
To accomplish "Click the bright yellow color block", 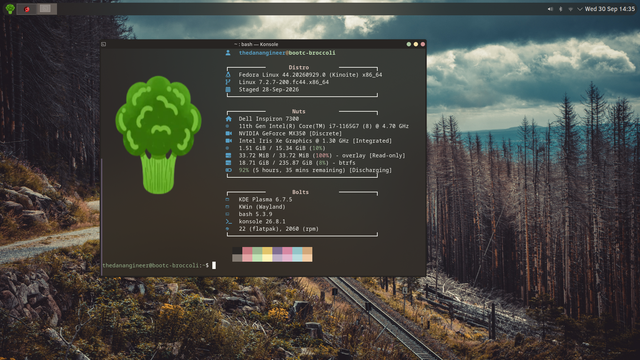I will point(267,258).
